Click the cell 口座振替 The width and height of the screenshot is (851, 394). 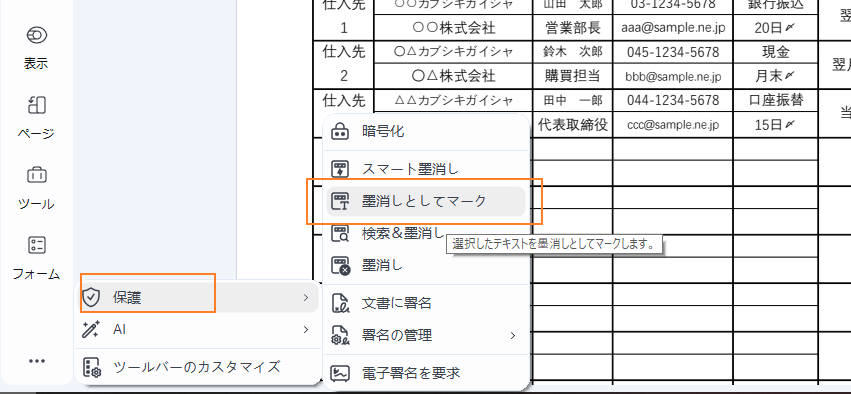coord(776,100)
